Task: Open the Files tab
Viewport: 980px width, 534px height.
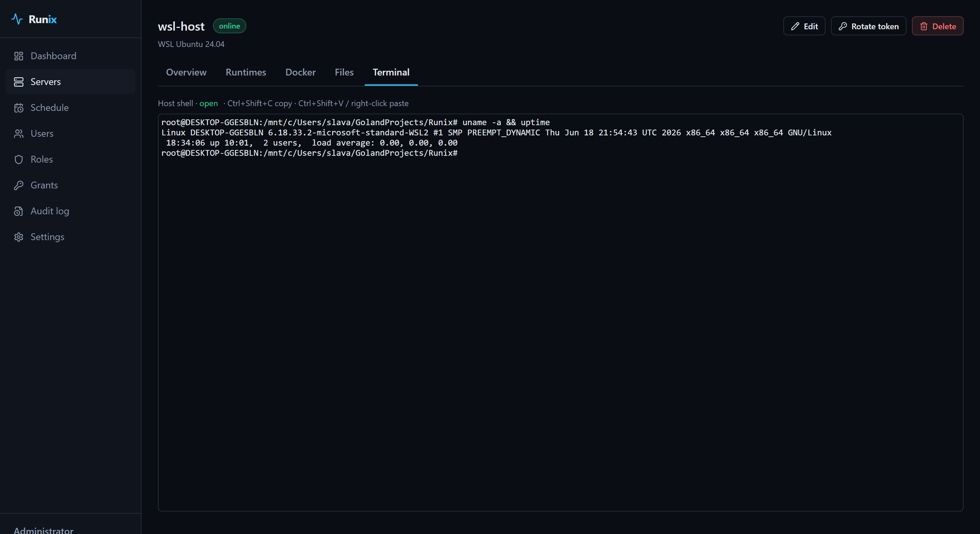Action: point(344,72)
